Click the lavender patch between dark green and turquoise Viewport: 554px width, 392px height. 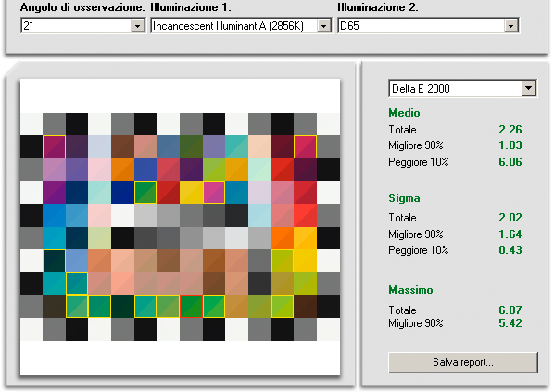tap(214, 146)
